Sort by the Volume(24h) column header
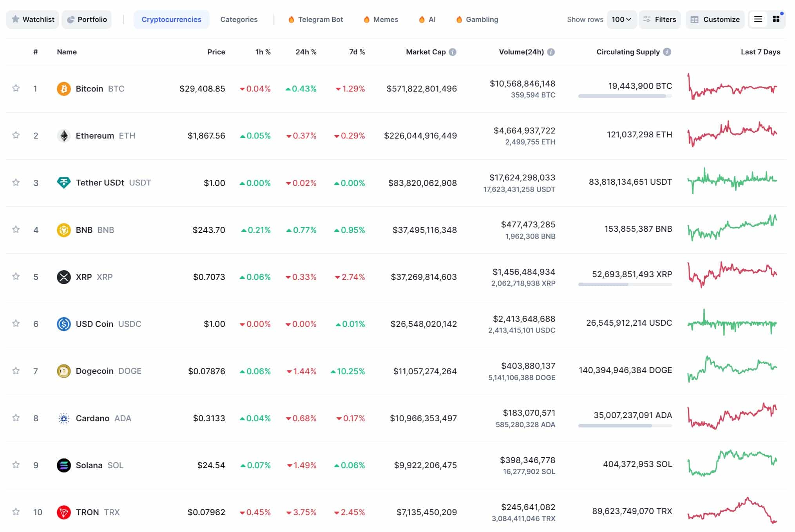Viewport: 795px width, 532px height. 521,52
